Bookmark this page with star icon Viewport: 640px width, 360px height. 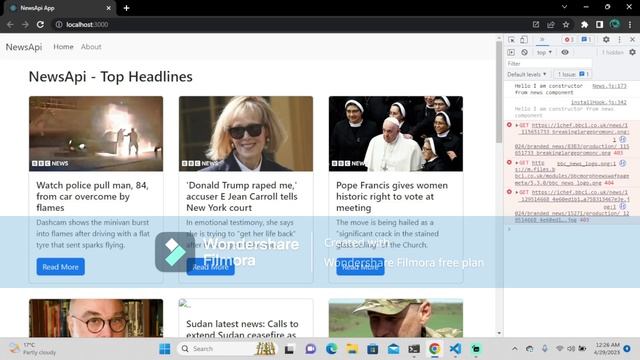tap(566, 24)
